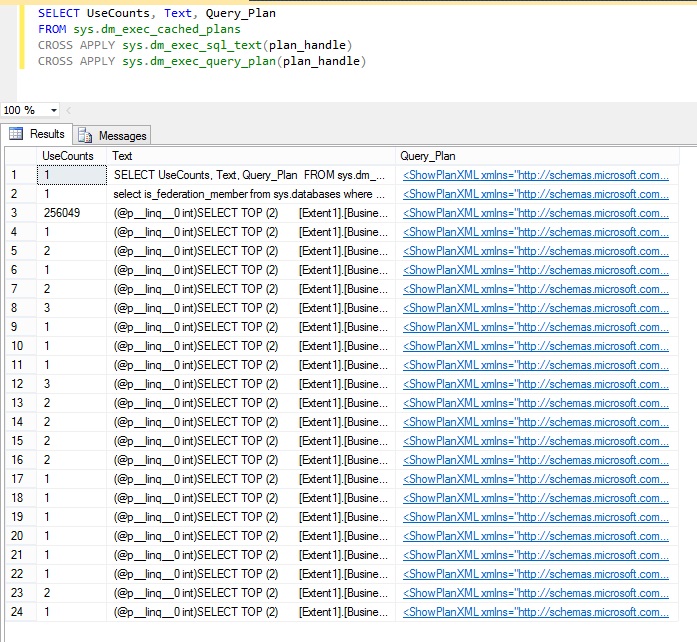Image resolution: width=697 pixels, height=642 pixels.
Task: Select row 12 by its row number
Action: [x=15, y=384]
